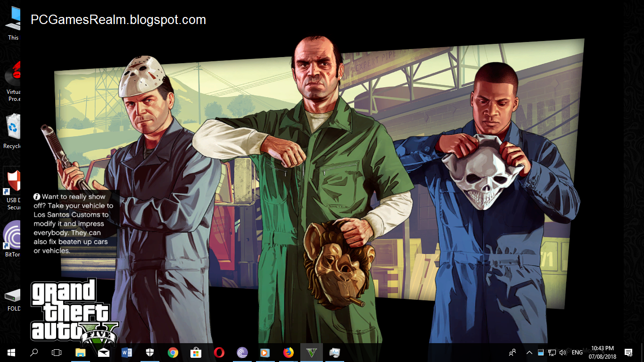Switch to BitTorrent in the taskbar

click(x=242, y=353)
